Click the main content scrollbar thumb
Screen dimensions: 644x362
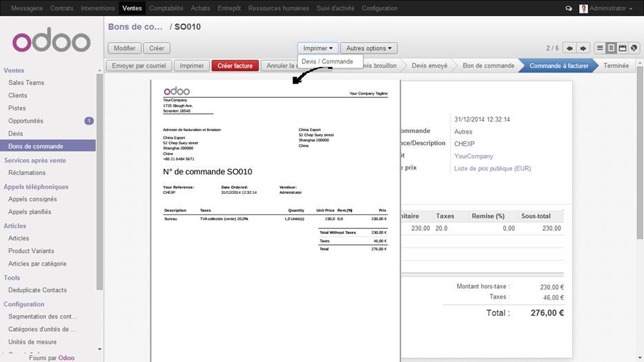tap(640, 152)
